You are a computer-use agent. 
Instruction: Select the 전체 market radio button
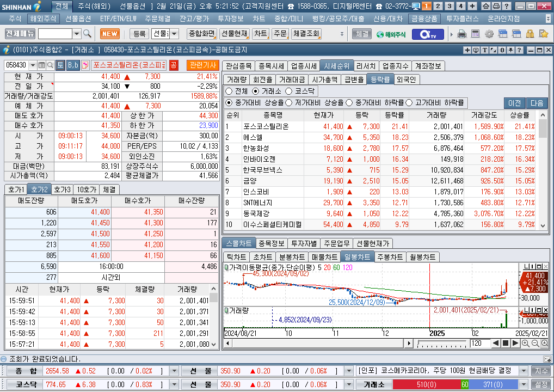pos(229,91)
